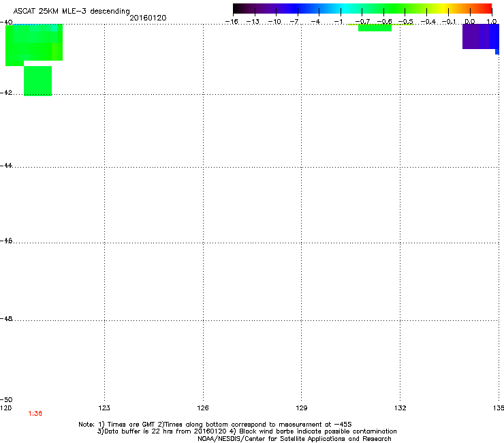The height and width of the screenshot is (443, 504).
Task: Click the longitude label 126
Action: [x=203, y=408]
